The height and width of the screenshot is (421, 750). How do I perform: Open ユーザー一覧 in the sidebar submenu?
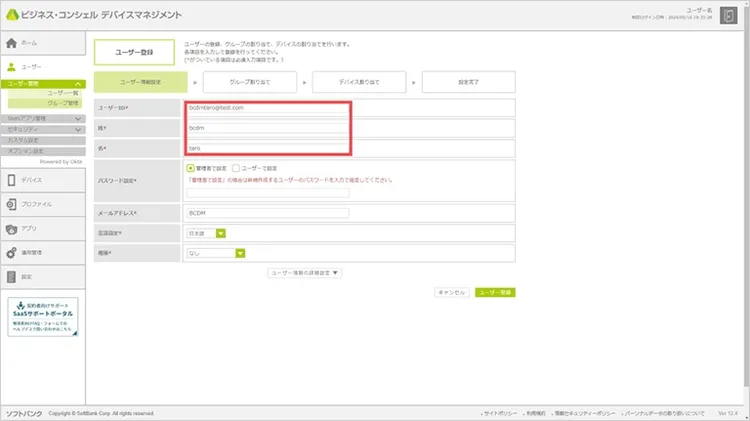(x=63, y=93)
